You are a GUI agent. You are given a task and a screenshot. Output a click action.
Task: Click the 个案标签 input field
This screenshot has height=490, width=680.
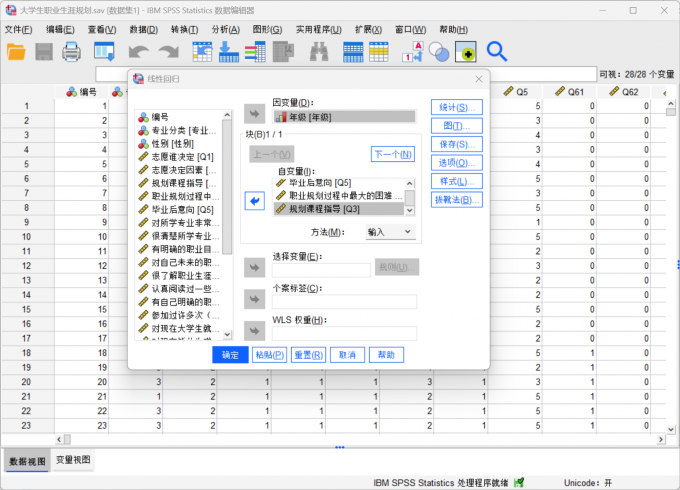(344, 302)
